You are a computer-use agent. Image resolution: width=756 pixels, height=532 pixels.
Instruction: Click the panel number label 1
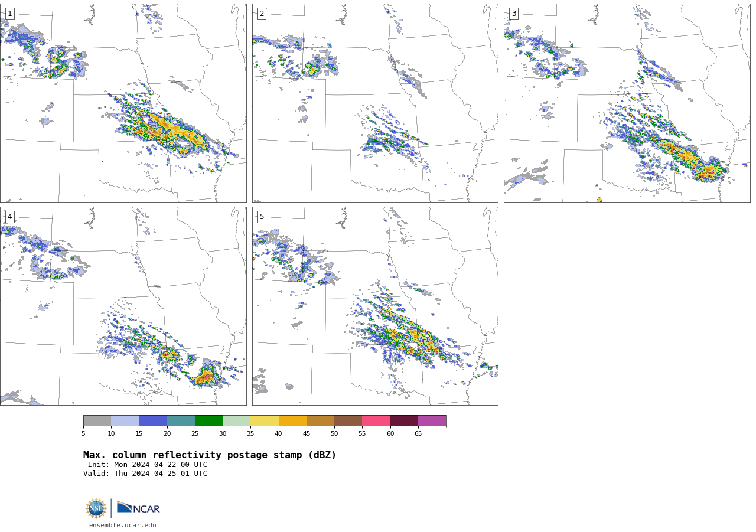coord(9,14)
